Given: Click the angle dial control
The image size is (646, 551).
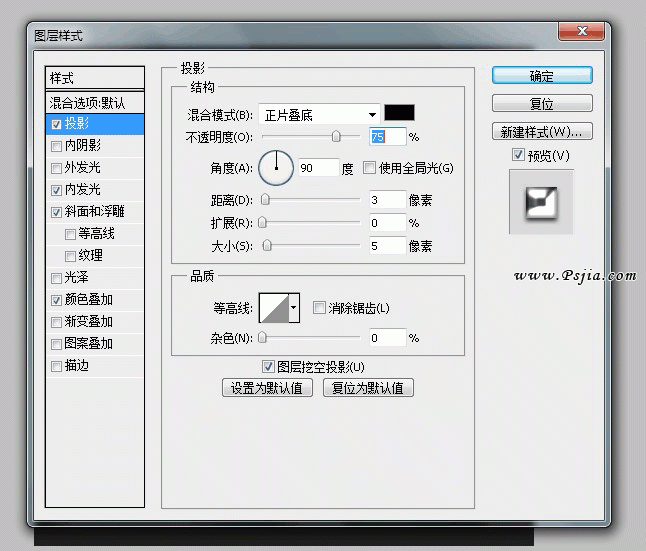Looking at the screenshot, I should pyautogui.click(x=276, y=167).
